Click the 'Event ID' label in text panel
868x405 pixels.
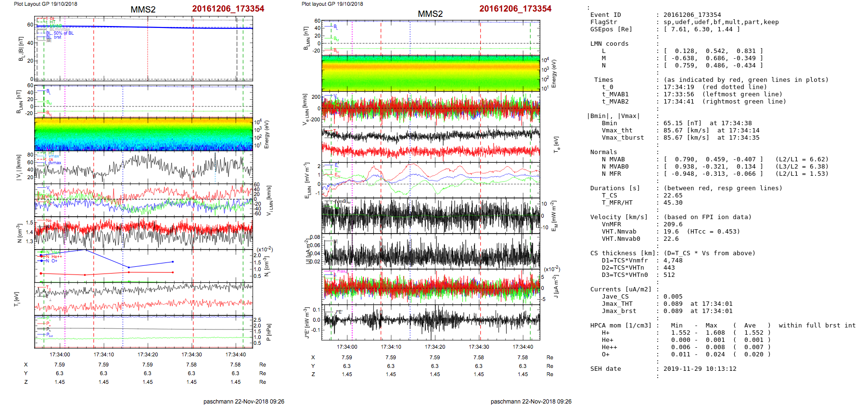[605, 15]
